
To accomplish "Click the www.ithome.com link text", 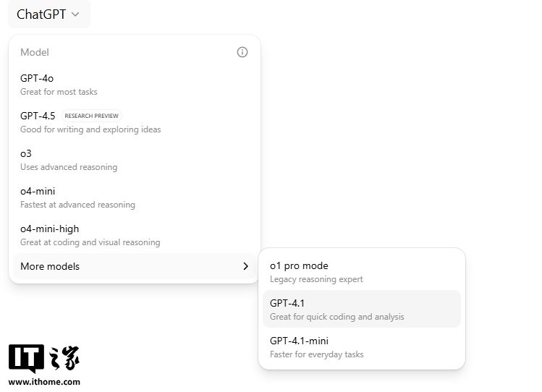I will click(x=44, y=382).
